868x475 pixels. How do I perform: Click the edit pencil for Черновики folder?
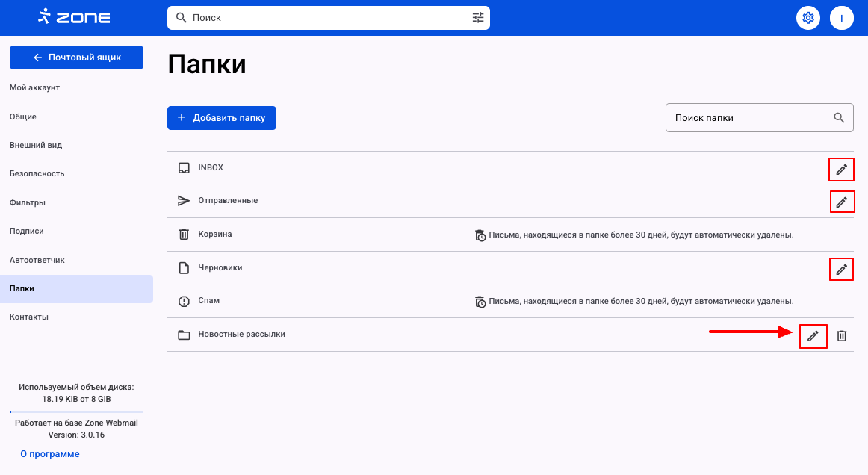(842, 269)
